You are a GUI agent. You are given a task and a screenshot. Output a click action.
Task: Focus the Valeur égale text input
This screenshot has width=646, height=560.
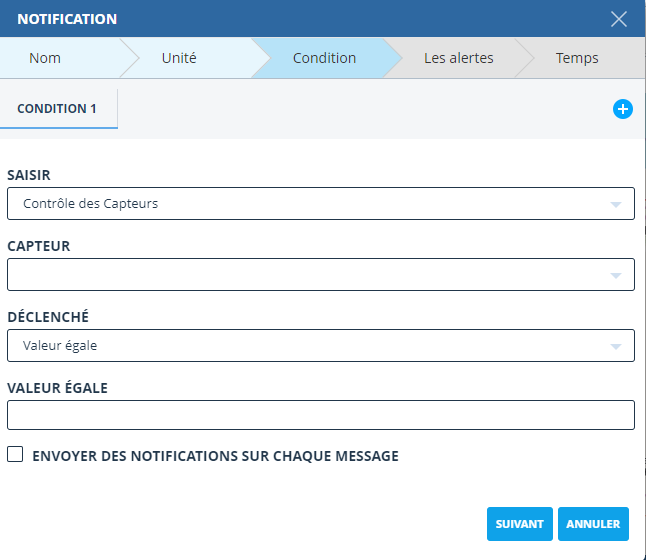[320, 415]
